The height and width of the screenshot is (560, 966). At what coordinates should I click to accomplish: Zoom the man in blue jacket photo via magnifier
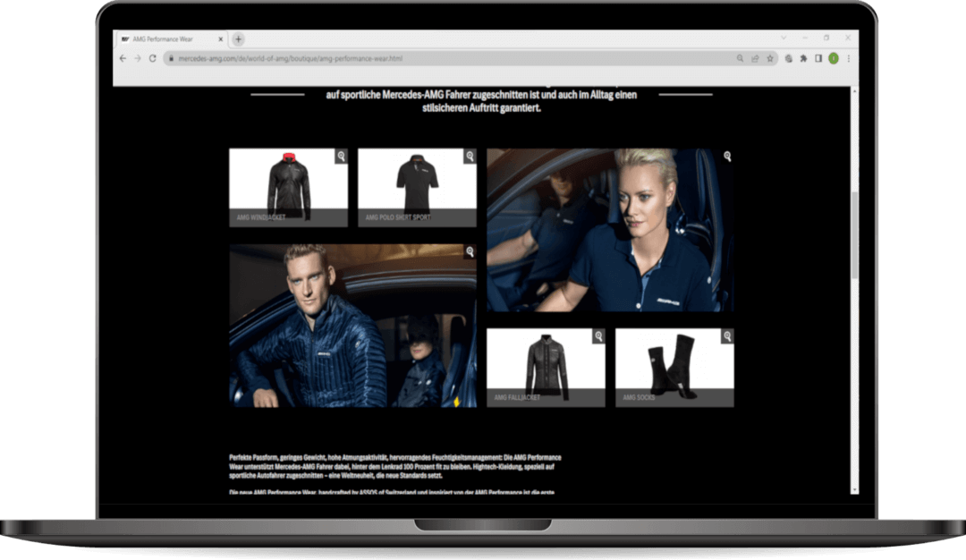click(470, 251)
